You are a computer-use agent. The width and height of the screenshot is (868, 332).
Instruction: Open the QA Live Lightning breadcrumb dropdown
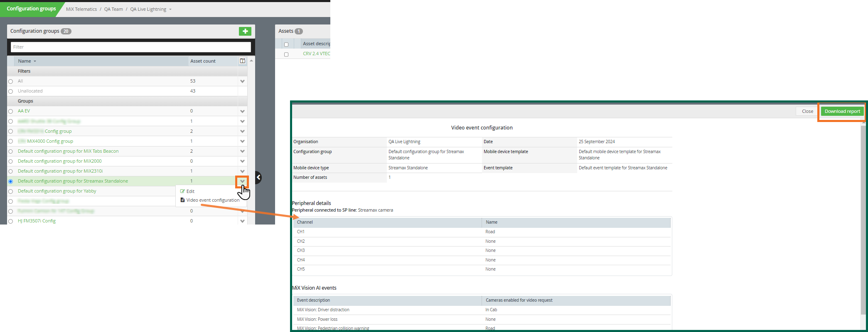(170, 10)
